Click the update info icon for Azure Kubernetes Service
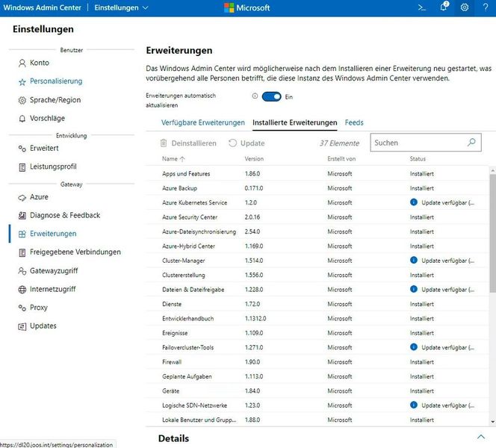Screen dimensions: 496x448 [x=413, y=202]
